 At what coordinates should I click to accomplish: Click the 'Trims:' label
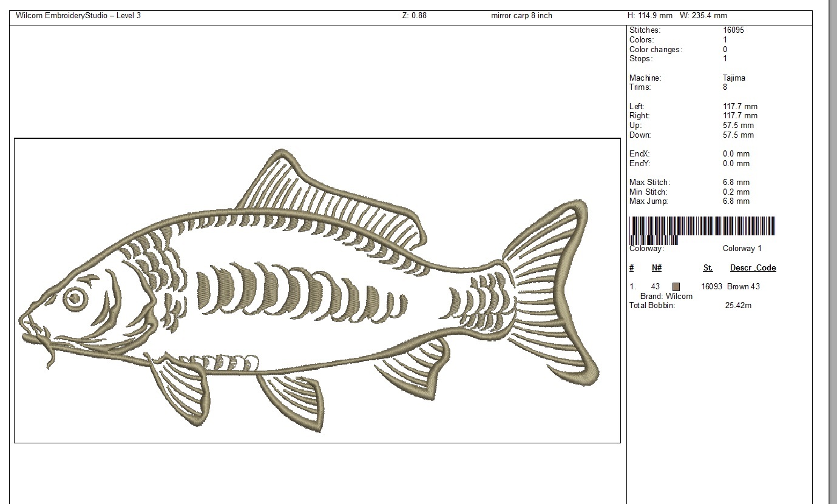pyautogui.click(x=640, y=87)
